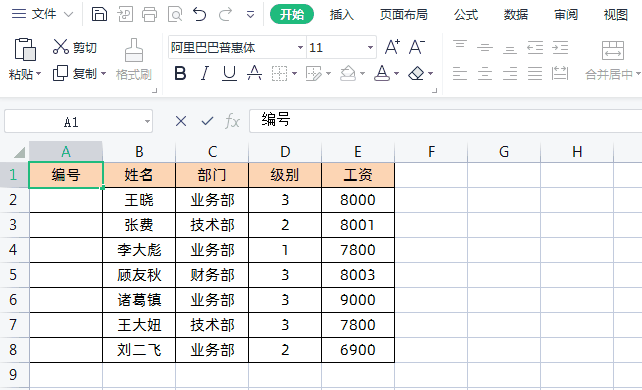
Task: Click the Print icon
Action: (x=149, y=14)
